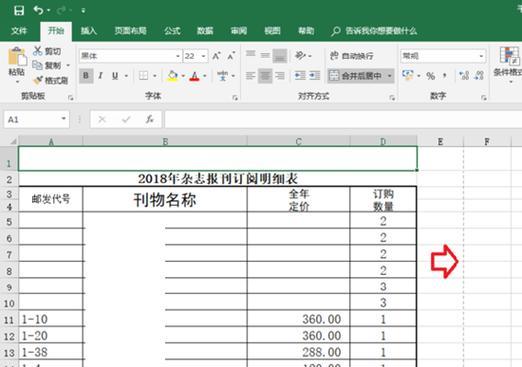Toggle Align Right
Viewport: 522px width, 367px height.
[280, 76]
